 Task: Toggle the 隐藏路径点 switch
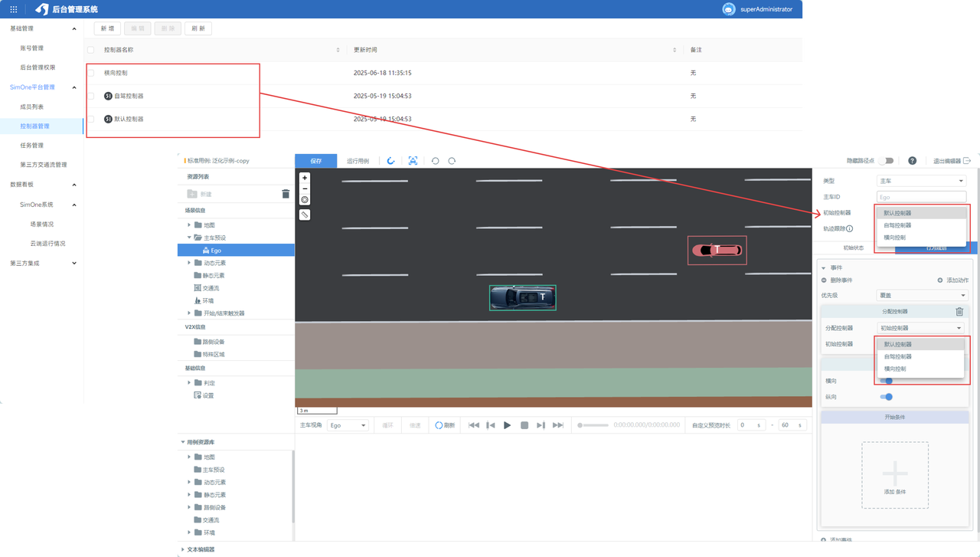click(886, 161)
